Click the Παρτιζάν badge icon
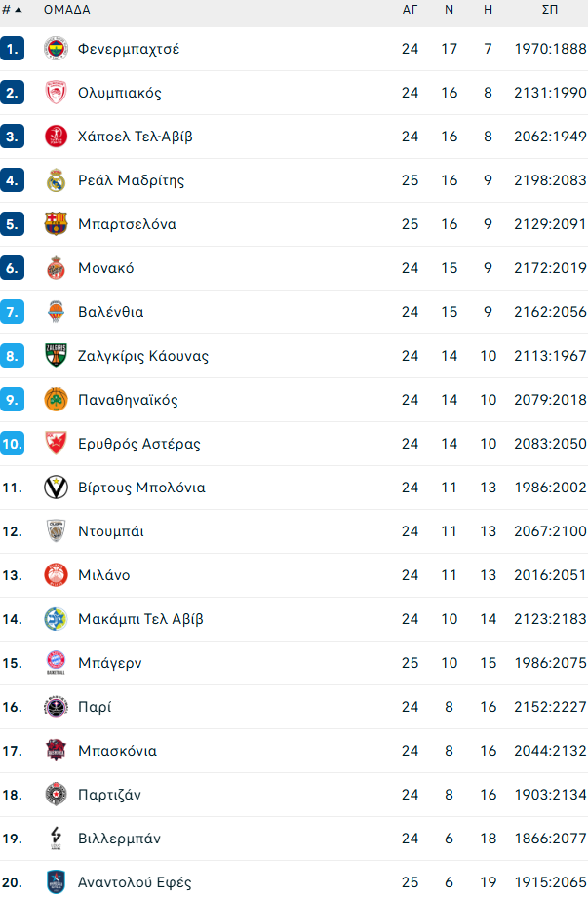Image resolution: width=588 pixels, height=898 pixels. pyautogui.click(x=56, y=794)
